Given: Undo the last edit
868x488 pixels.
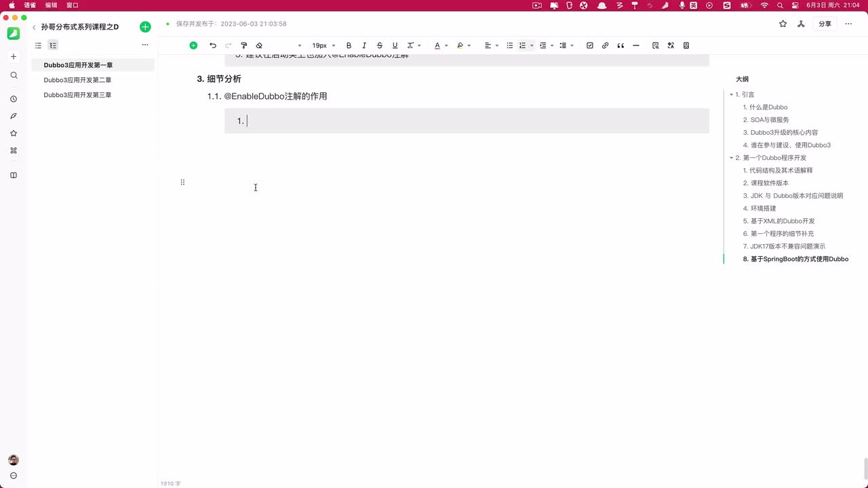Looking at the screenshot, I should tap(213, 45).
